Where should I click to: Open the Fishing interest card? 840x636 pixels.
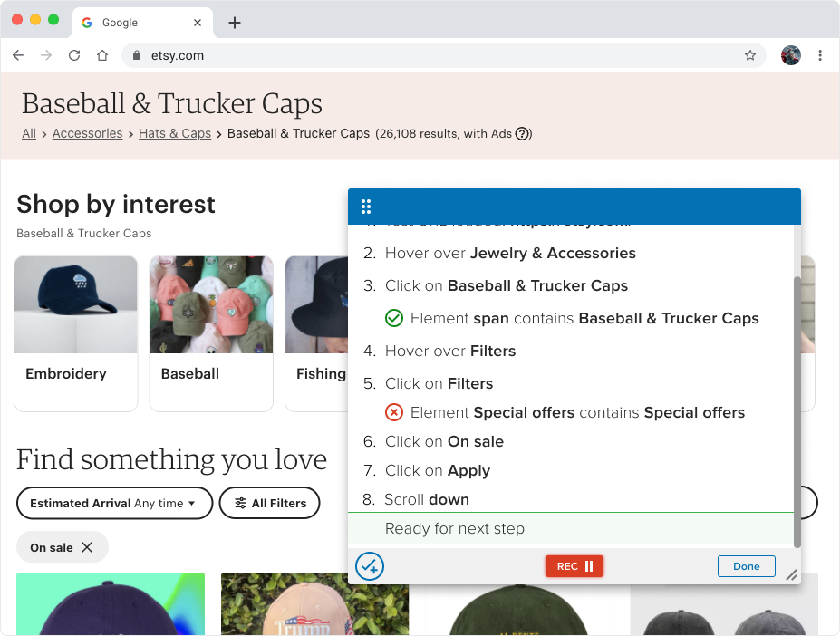pos(316,333)
